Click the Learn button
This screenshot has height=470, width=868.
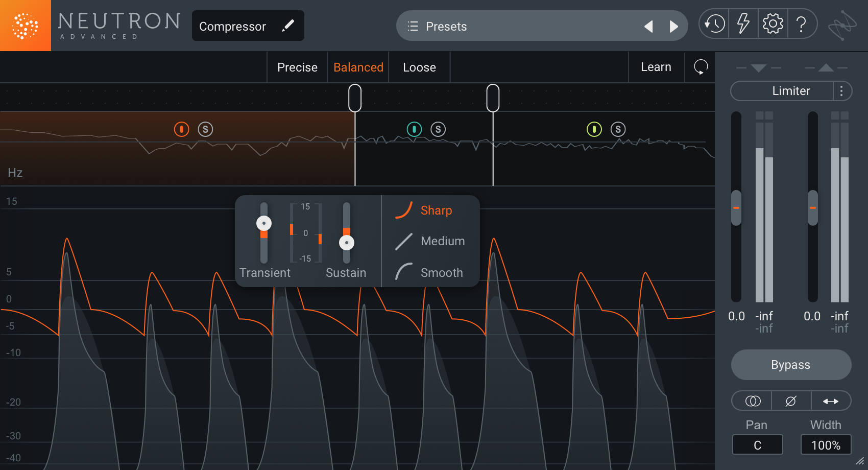pos(656,67)
